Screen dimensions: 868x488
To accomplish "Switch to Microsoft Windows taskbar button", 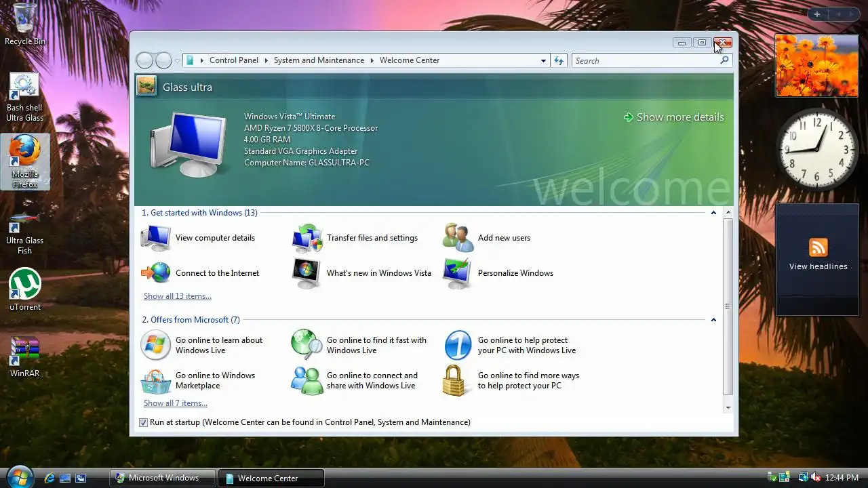I will (163, 478).
